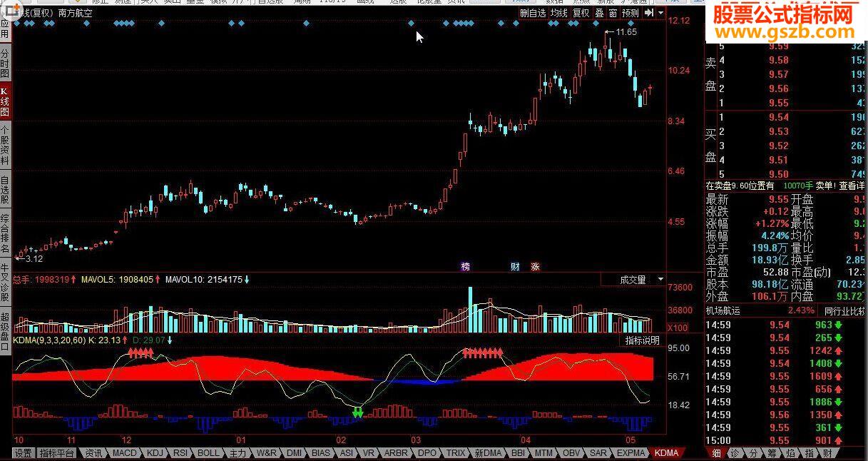Select the 焰 tab under the trade list
The image size is (868, 461).
(790, 453)
